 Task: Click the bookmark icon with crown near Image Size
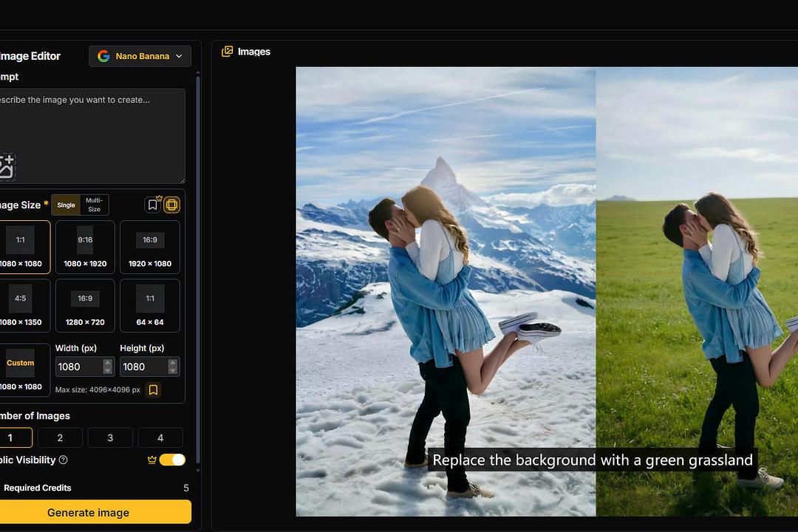(x=153, y=205)
